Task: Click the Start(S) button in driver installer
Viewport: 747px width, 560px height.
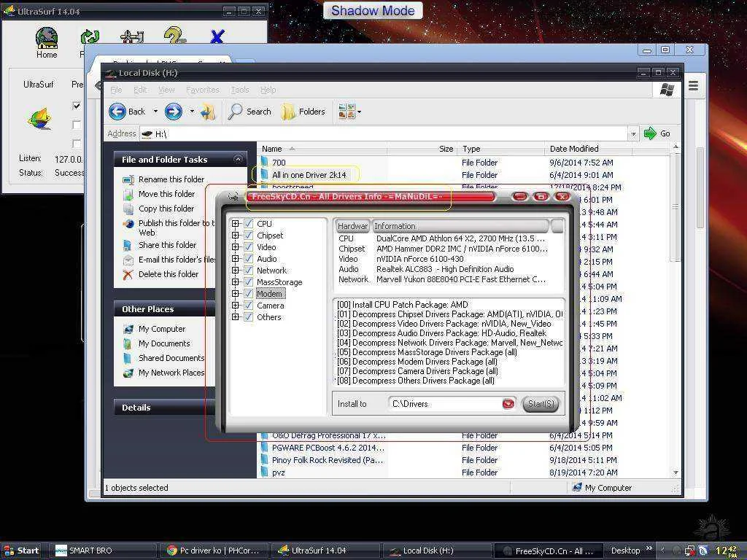Action: (x=541, y=404)
